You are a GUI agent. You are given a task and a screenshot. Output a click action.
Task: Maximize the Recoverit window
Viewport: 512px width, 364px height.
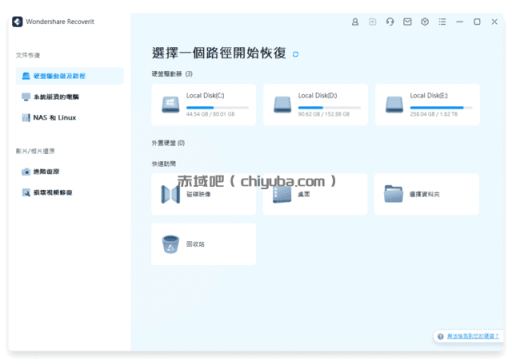coord(477,22)
